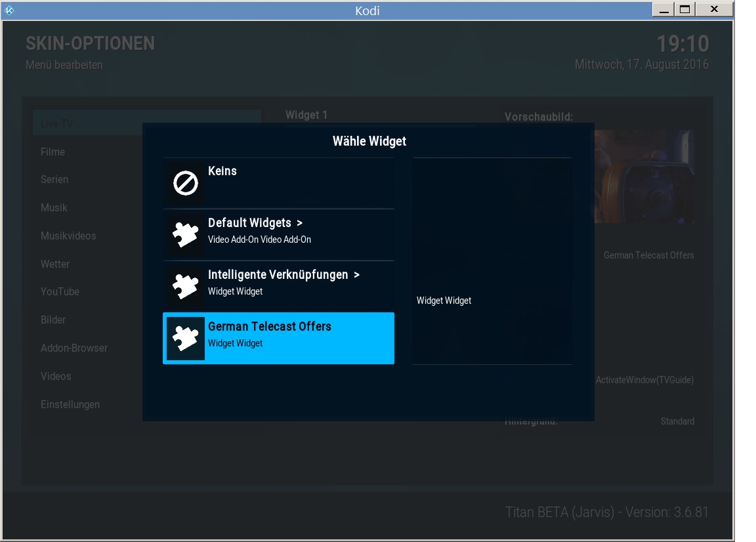The image size is (756, 542).
Task: Open Intelligente Verknüpfungen submenu
Action: 279,287
